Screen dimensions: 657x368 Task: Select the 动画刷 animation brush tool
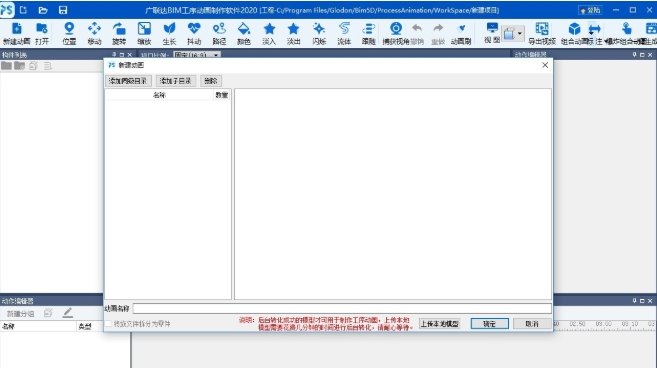pyautogui.click(x=461, y=34)
